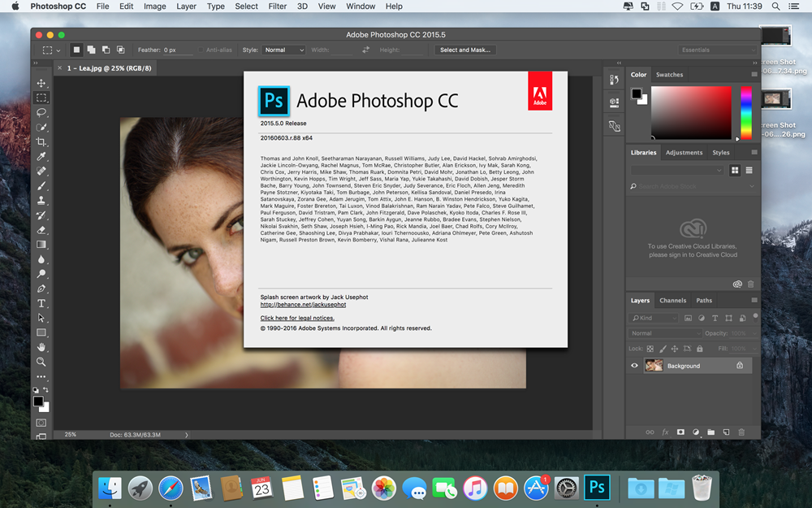The width and height of the screenshot is (812, 508).
Task: Select the Lasso tool
Action: [41, 112]
